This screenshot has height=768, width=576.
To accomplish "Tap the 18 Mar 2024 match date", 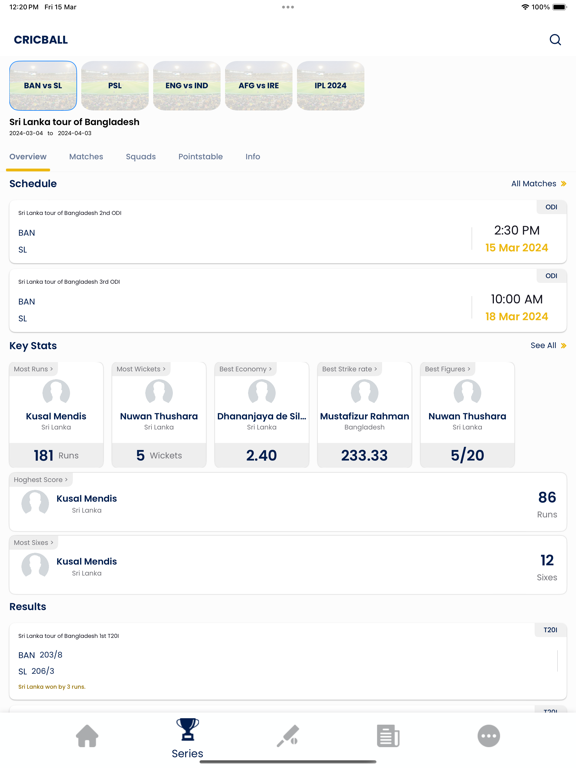I will click(517, 317).
